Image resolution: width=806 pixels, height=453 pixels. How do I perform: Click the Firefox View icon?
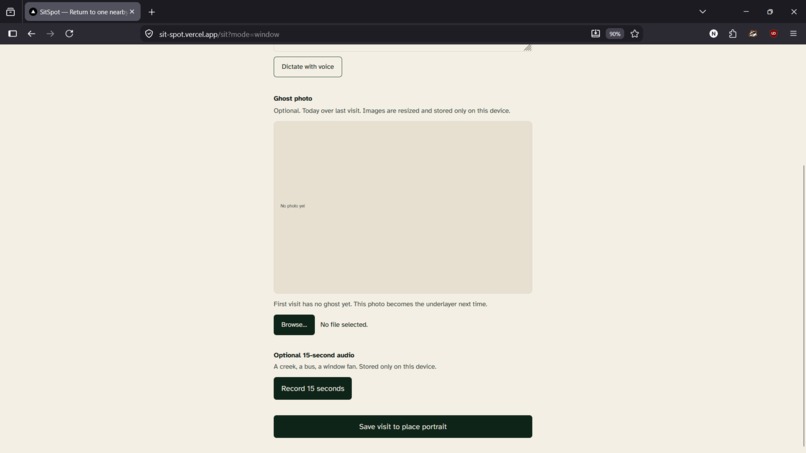coord(10,12)
